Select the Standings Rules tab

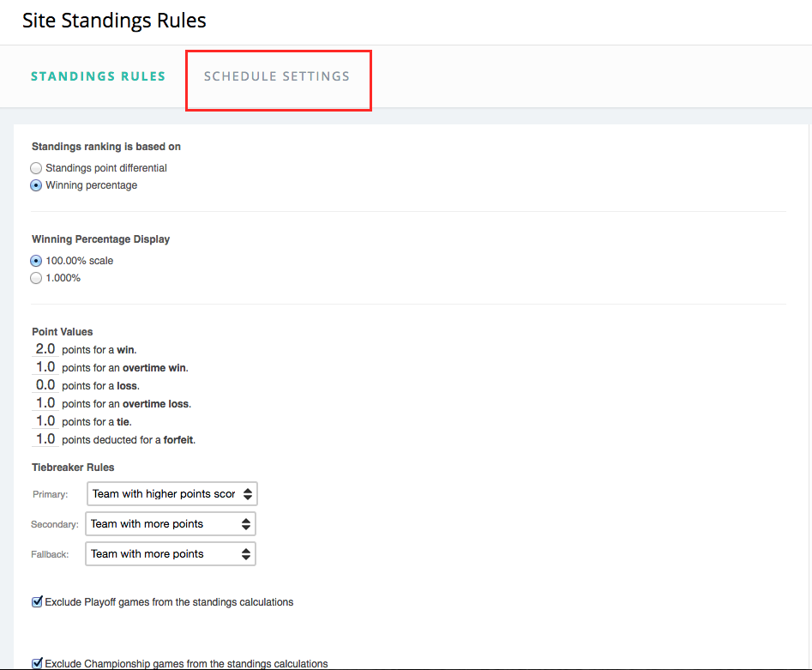(x=98, y=76)
